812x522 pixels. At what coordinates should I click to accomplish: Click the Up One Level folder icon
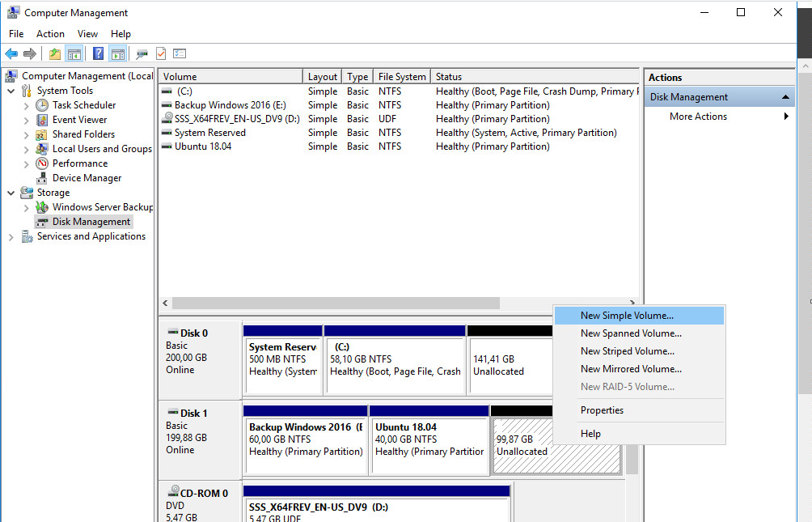(54, 54)
